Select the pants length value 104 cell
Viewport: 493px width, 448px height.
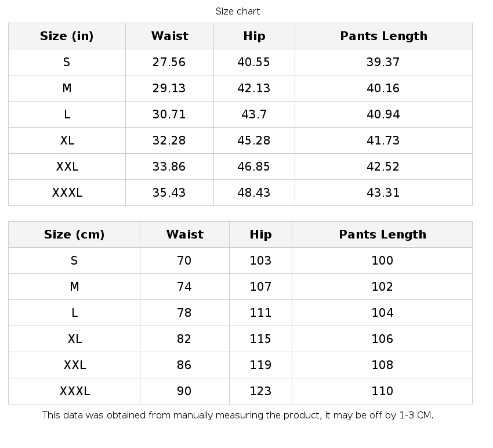pyautogui.click(x=382, y=313)
